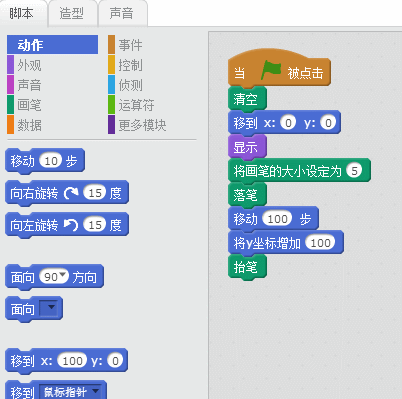
Task: Click the 抬笔 block in the script
Action: tap(247, 267)
